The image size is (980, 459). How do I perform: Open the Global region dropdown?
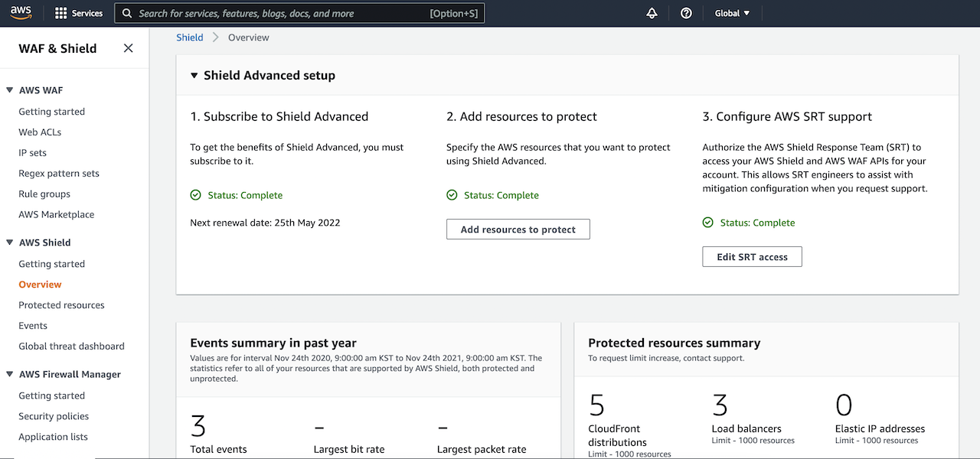click(x=731, y=12)
